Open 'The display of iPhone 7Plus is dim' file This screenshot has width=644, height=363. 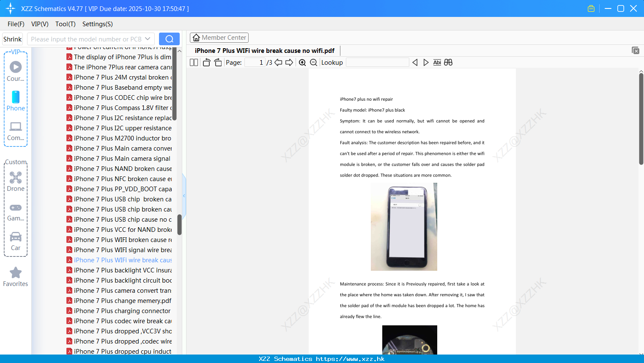click(x=119, y=57)
